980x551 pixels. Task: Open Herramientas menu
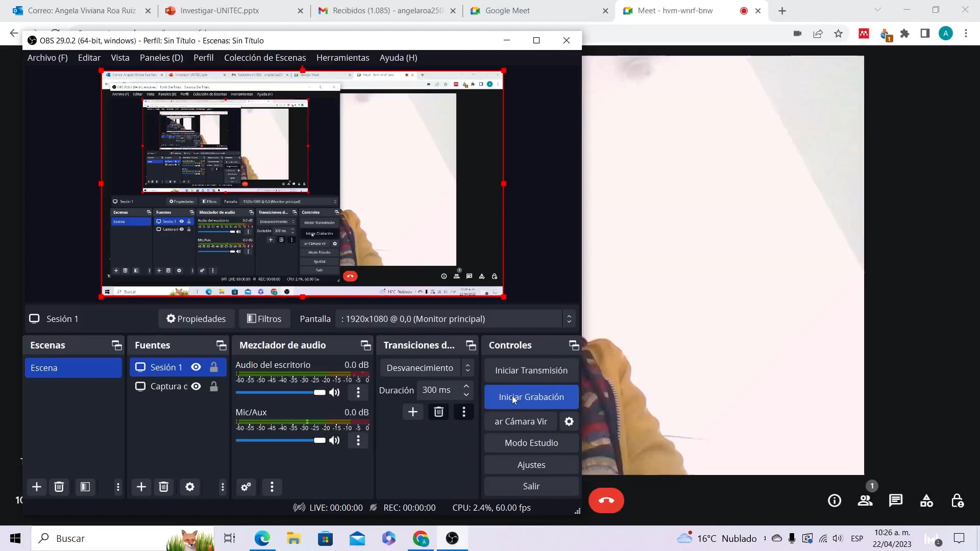[x=343, y=58]
